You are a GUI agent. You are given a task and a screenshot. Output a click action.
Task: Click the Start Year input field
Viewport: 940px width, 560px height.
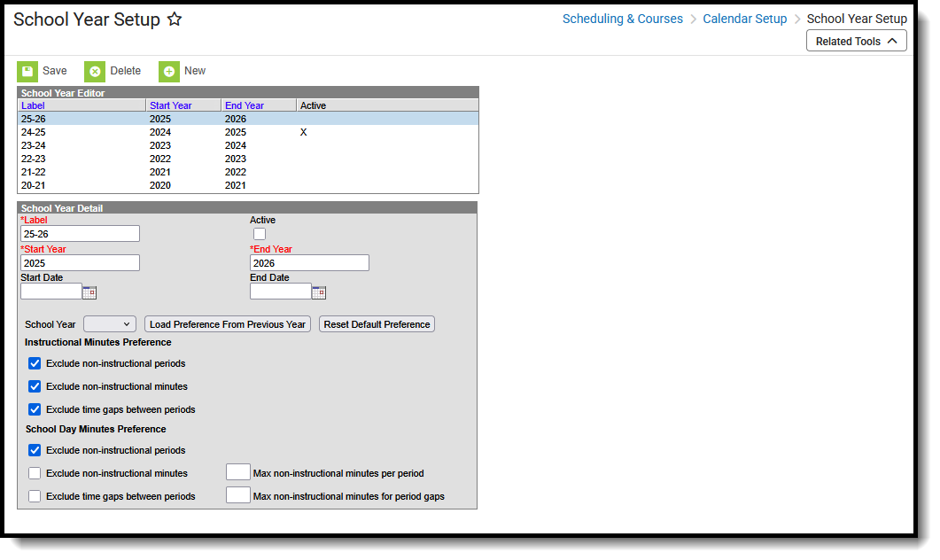point(81,263)
